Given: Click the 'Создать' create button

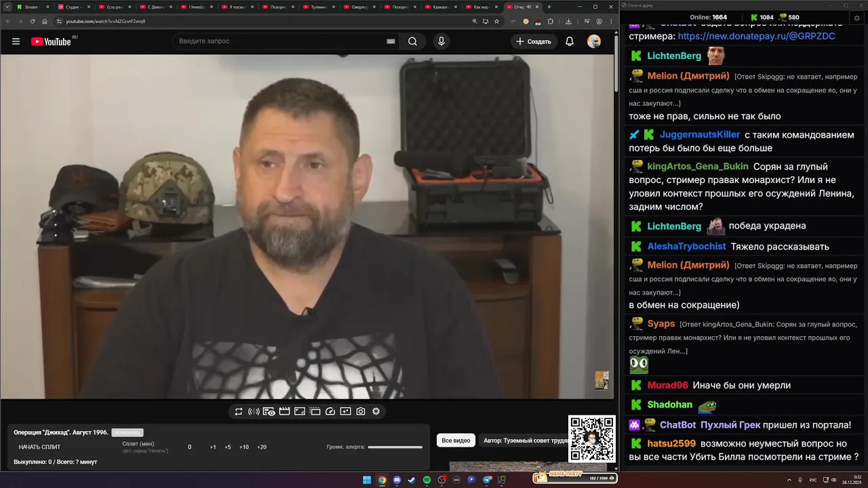Looking at the screenshot, I should [x=534, y=41].
